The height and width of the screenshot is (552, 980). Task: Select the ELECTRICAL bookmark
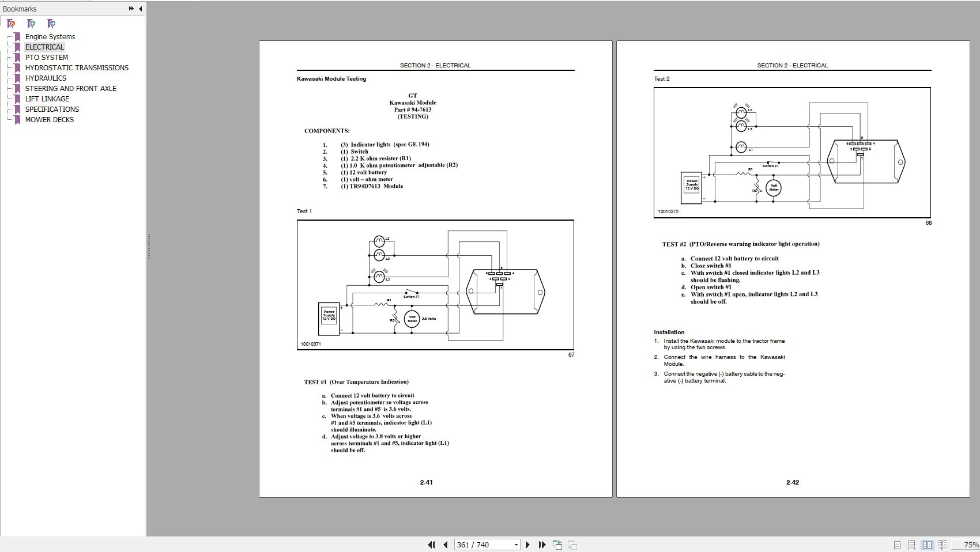click(x=44, y=47)
